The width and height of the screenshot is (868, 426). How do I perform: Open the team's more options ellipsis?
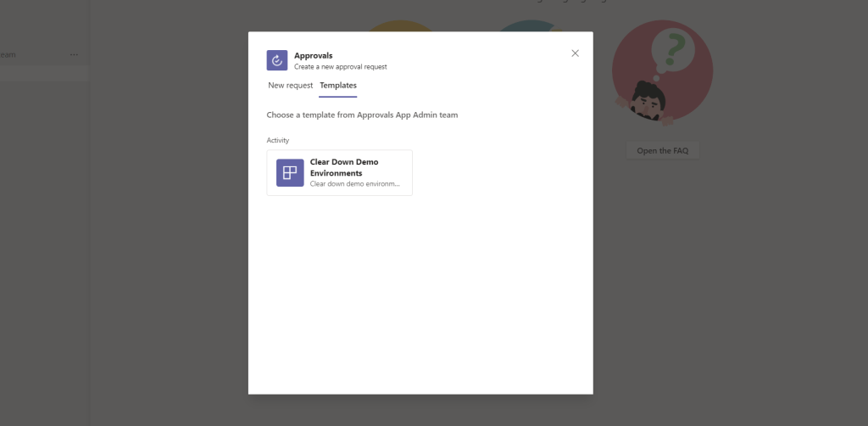coord(74,55)
